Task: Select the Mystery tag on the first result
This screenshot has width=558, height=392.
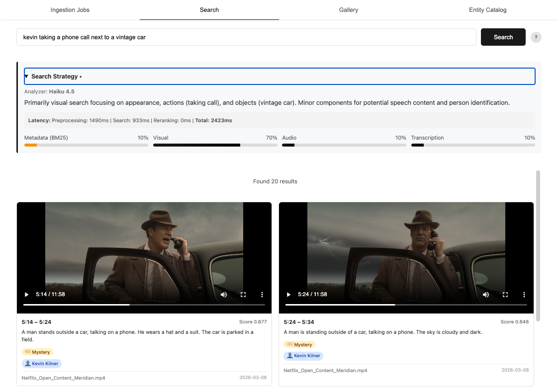Action: click(x=37, y=352)
